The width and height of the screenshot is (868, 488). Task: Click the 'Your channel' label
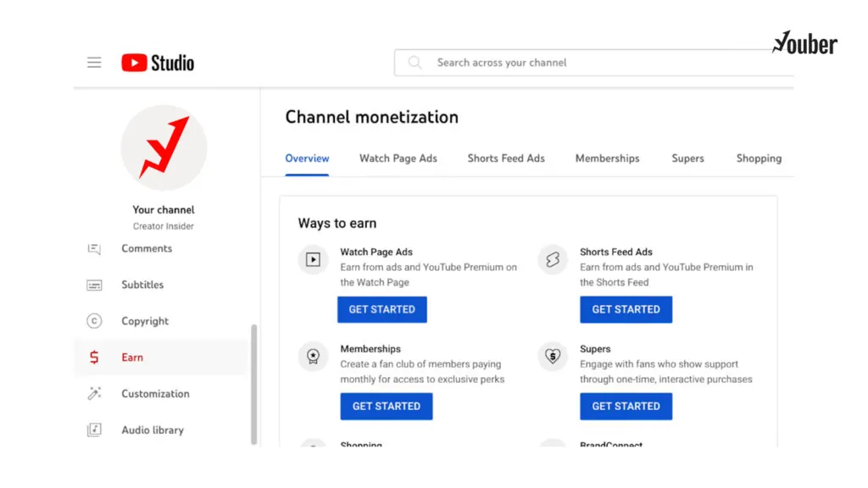(x=164, y=210)
